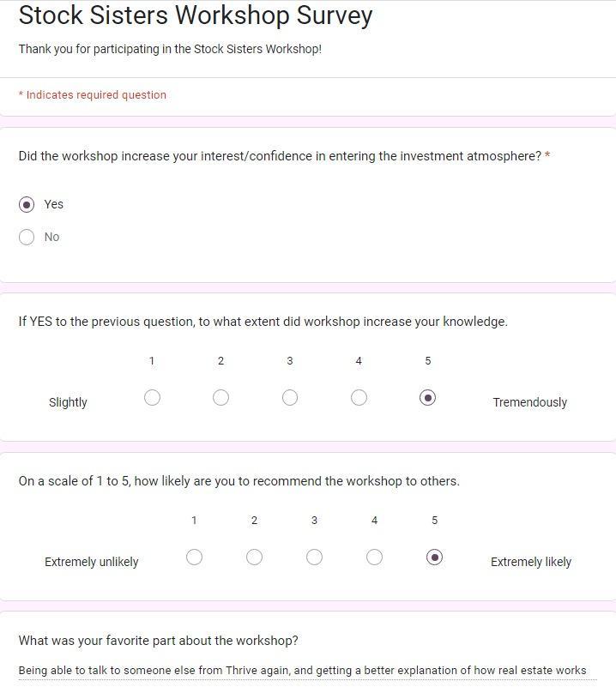Image resolution: width=616 pixels, height=687 pixels.
Task: Select 4 on the recommend workshop scale
Action: [x=374, y=557]
